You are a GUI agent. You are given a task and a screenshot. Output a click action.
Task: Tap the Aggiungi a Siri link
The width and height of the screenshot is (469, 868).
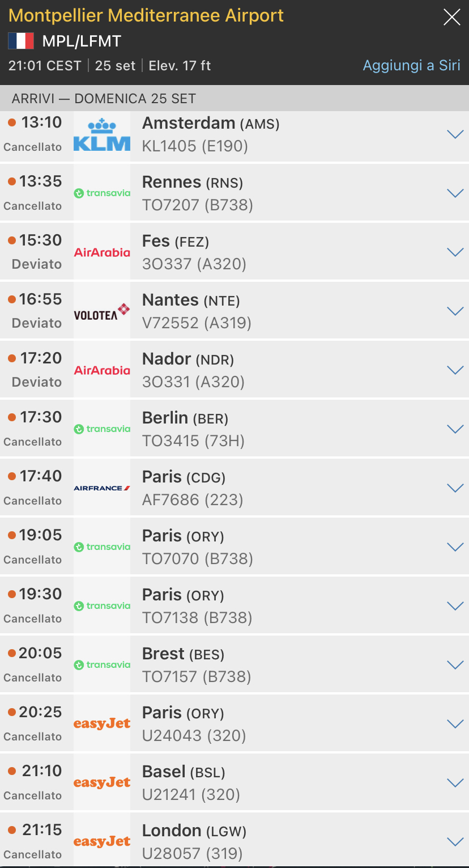click(411, 65)
